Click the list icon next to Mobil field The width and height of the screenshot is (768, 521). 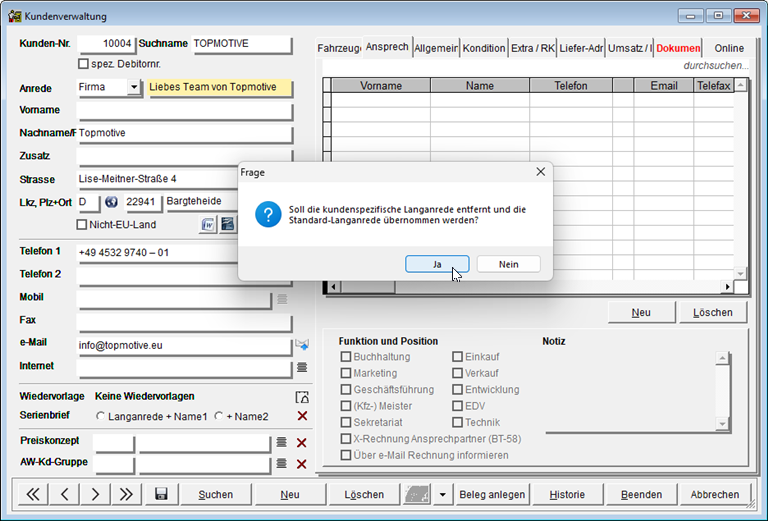[282, 299]
